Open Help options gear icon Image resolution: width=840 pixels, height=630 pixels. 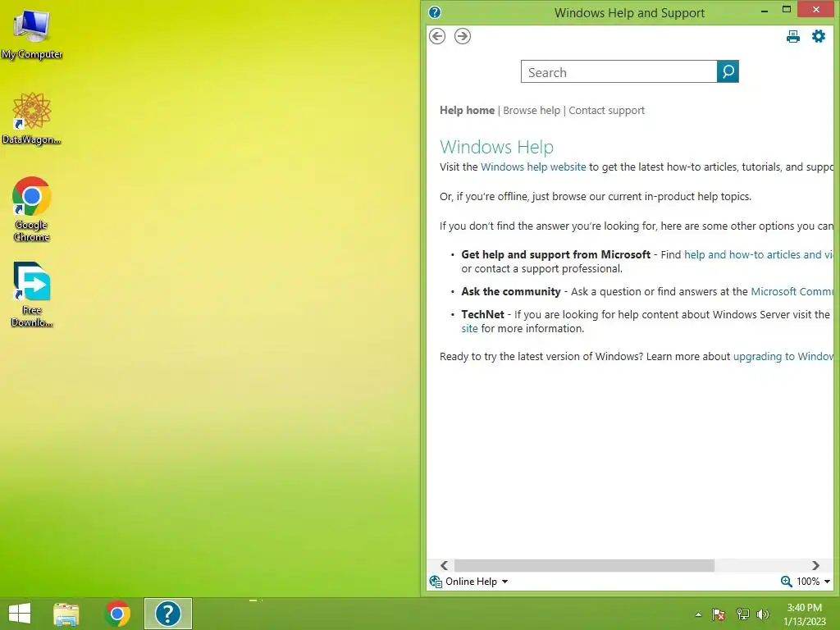click(819, 36)
